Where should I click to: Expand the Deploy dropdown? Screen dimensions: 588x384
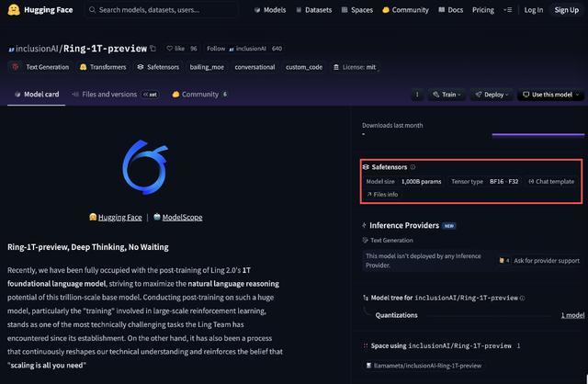[x=491, y=94]
